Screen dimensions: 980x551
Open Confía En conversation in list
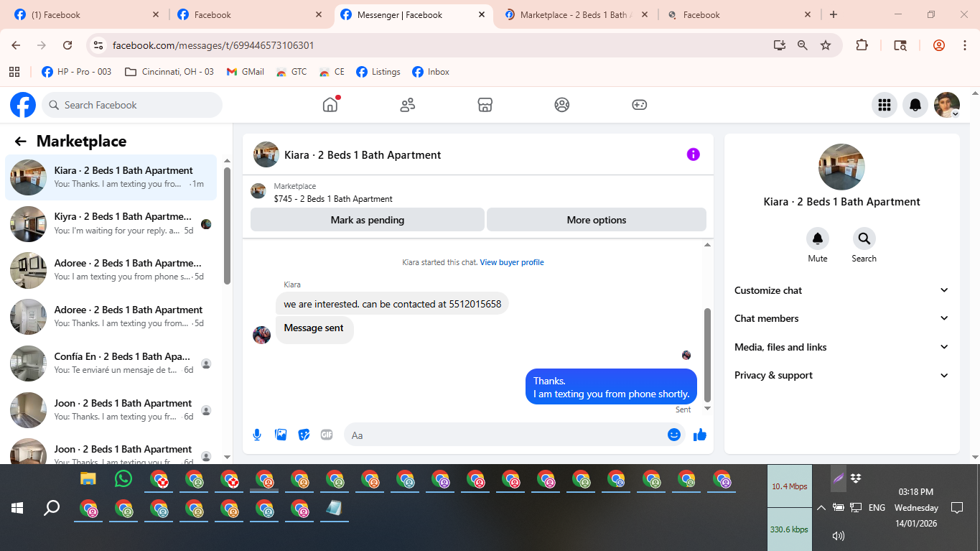tap(111, 363)
